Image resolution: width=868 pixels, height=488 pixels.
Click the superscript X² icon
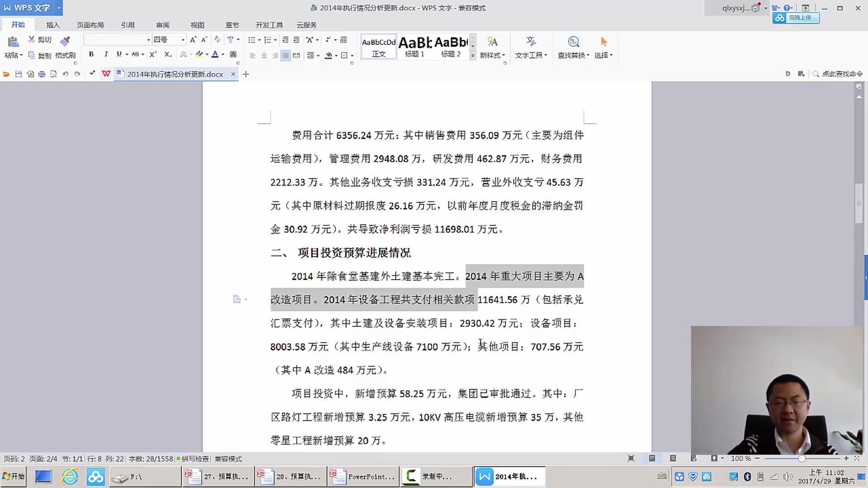point(153,55)
